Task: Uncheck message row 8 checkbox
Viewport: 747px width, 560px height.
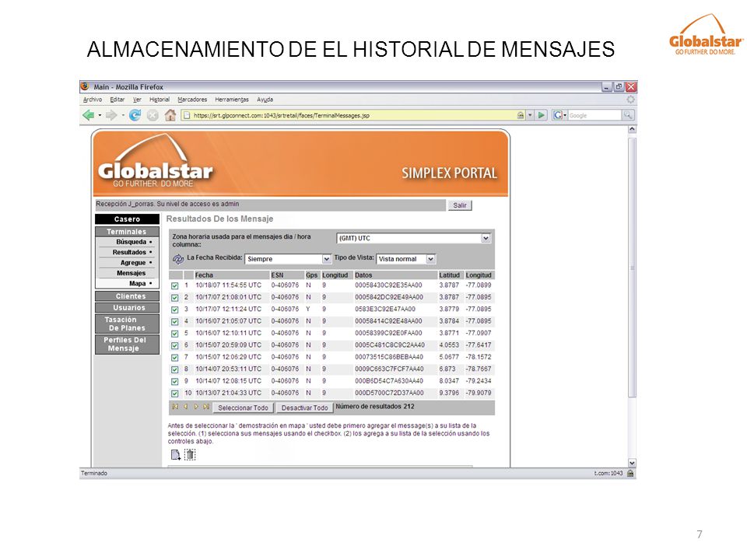Action: (175, 369)
